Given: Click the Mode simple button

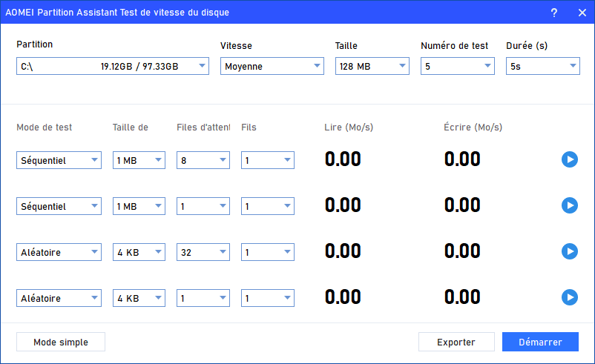Looking at the screenshot, I should (x=61, y=342).
